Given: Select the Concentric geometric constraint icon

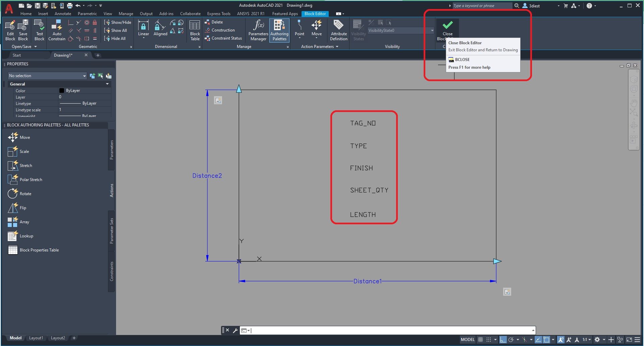Looking at the screenshot, I should tap(87, 22).
